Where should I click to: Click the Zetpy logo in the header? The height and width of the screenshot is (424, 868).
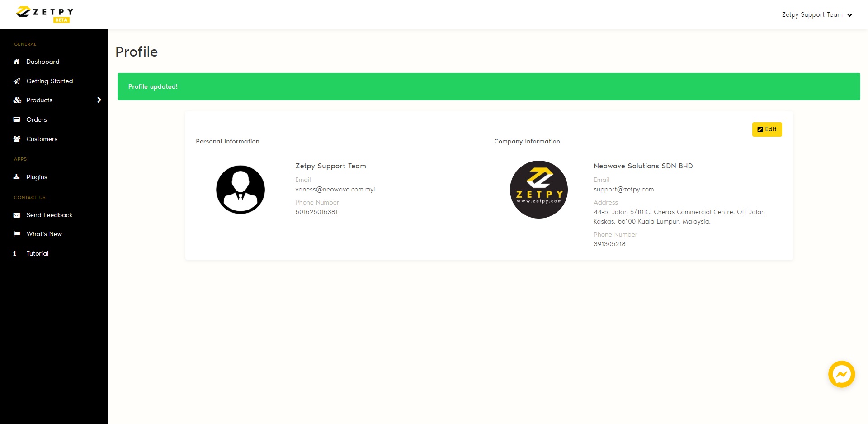click(x=44, y=14)
